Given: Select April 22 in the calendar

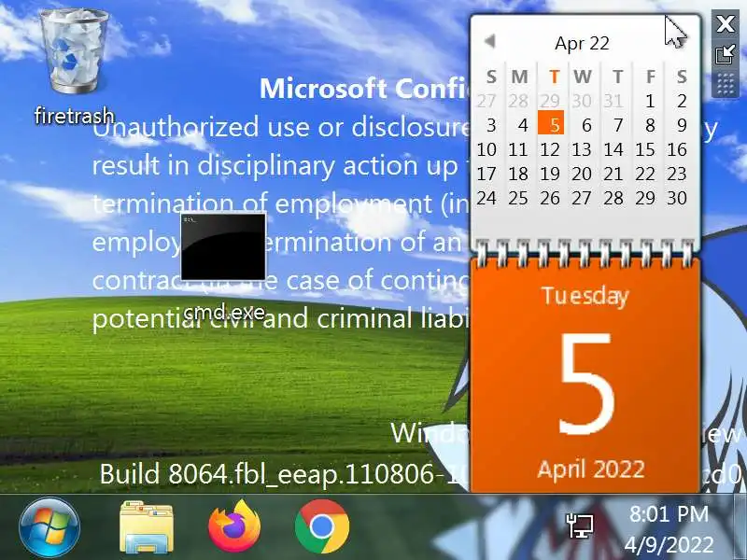Looking at the screenshot, I should 645,174.
